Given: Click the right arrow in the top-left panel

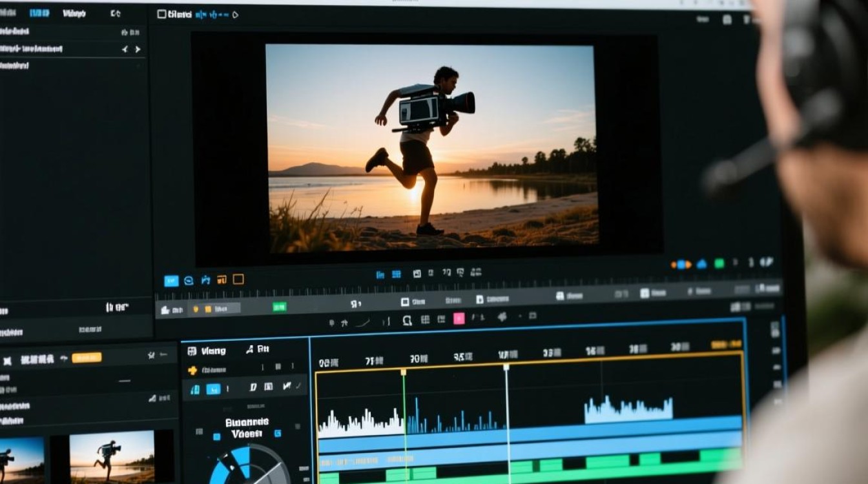Looking at the screenshot, I should [138, 49].
